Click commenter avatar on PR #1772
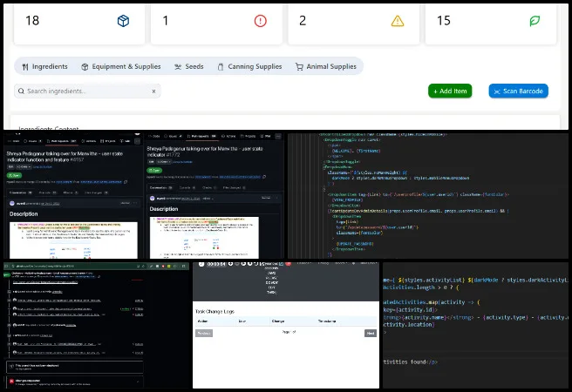The width and height of the screenshot is (572, 392). tap(153, 199)
